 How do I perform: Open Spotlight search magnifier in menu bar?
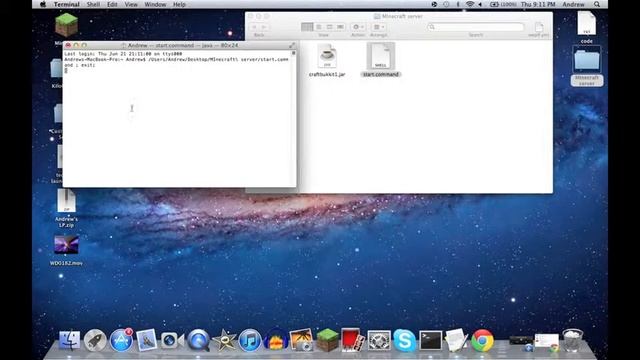click(x=597, y=4)
